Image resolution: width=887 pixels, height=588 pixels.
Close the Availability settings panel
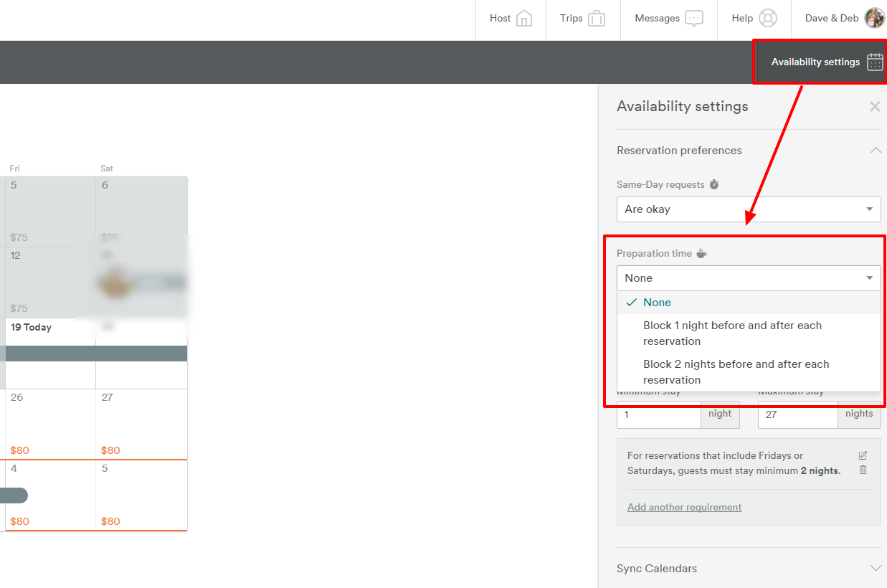pyautogui.click(x=875, y=107)
